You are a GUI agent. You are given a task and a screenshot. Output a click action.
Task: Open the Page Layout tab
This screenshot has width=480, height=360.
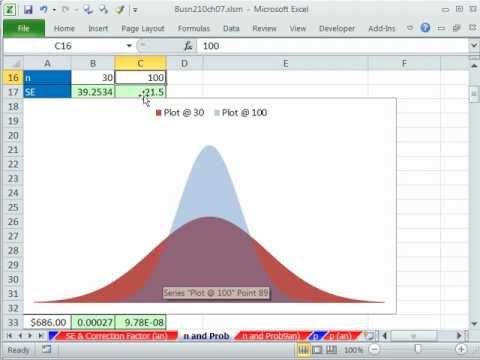click(x=143, y=29)
